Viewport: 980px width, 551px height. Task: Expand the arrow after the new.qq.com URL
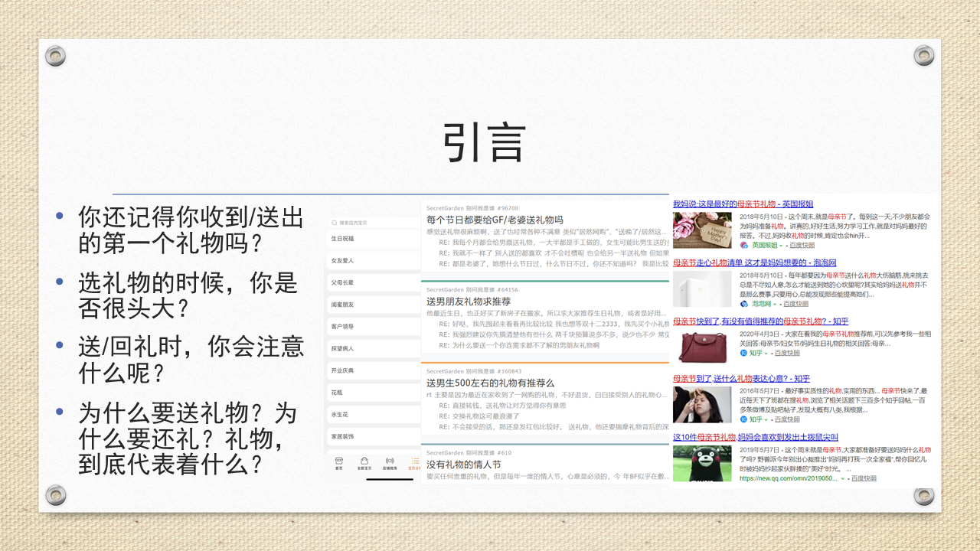(843, 478)
